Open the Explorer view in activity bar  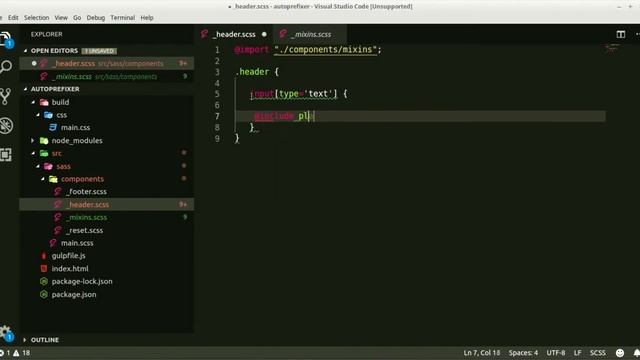6,39
